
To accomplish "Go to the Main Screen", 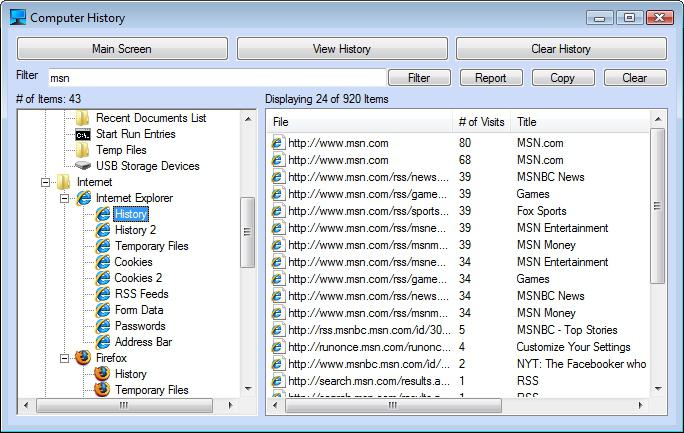I will [122, 48].
